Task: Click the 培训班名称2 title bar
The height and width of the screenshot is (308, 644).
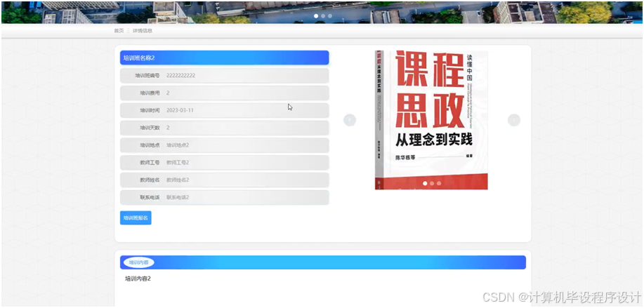Action: click(x=224, y=58)
